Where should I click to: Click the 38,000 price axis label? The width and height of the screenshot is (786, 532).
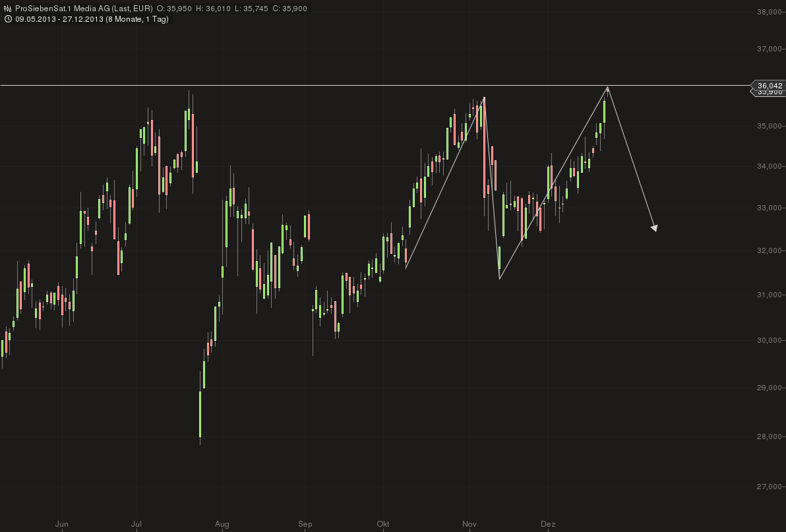pos(770,12)
